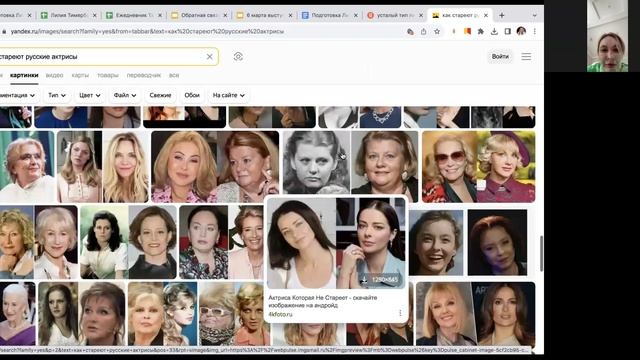Click the 'Войти' login button

click(500, 57)
